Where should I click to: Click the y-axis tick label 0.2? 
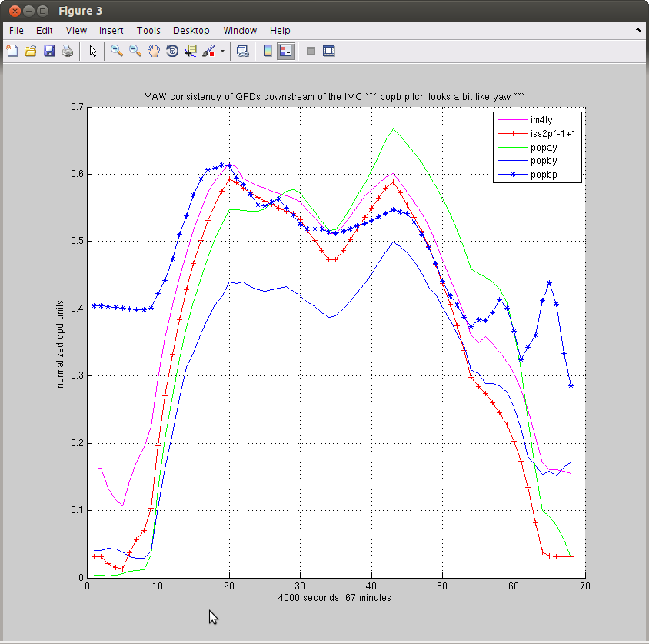[x=77, y=443]
